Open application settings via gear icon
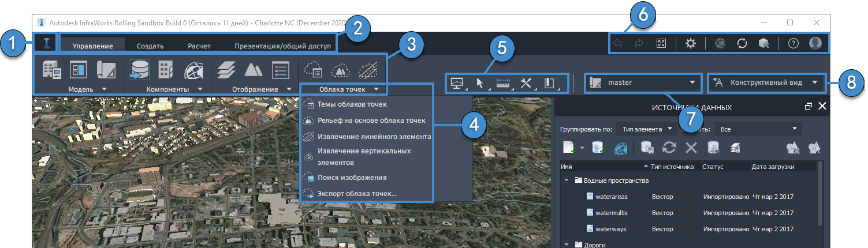 tap(690, 43)
